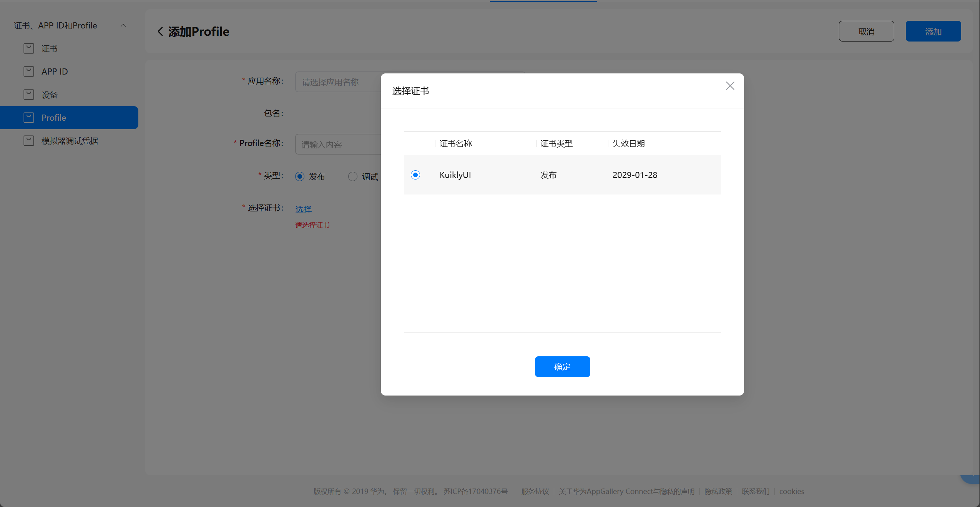Choose the 调试 type radio button
Screen dimensions: 980x507
click(352, 176)
